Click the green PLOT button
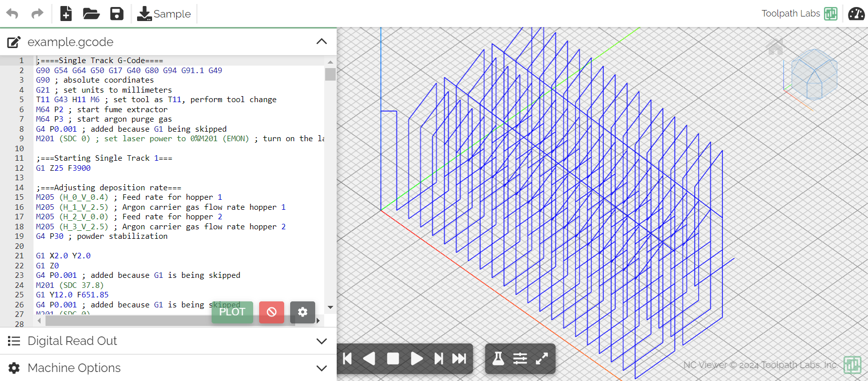This screenshot has height=381, width=868. coord(232,312)
